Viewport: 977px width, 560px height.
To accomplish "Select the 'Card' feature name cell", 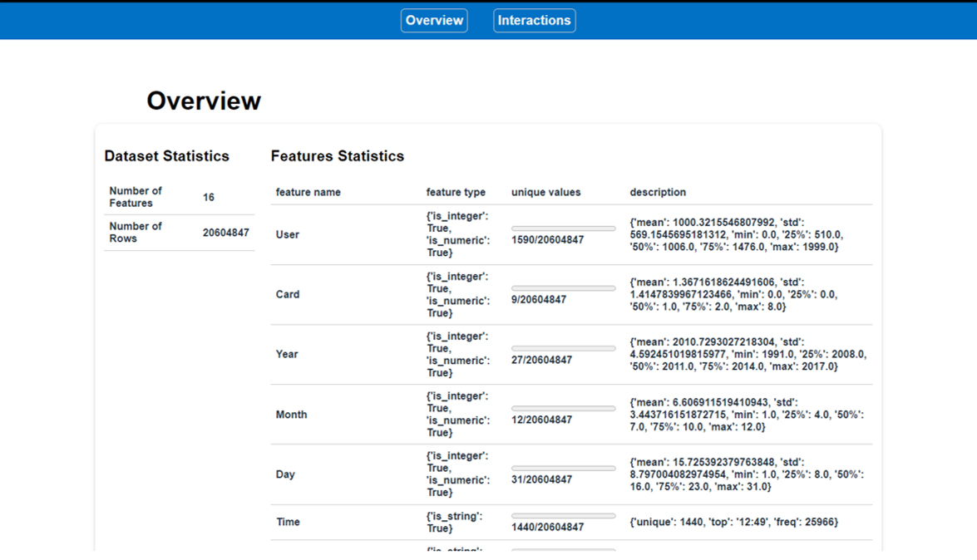I will [288, 294].
